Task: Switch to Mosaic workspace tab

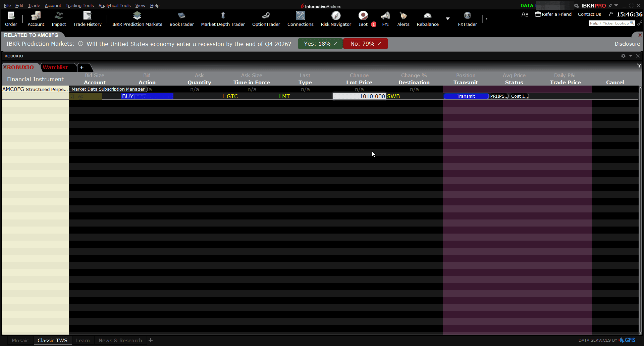Action: click(20, 340)
